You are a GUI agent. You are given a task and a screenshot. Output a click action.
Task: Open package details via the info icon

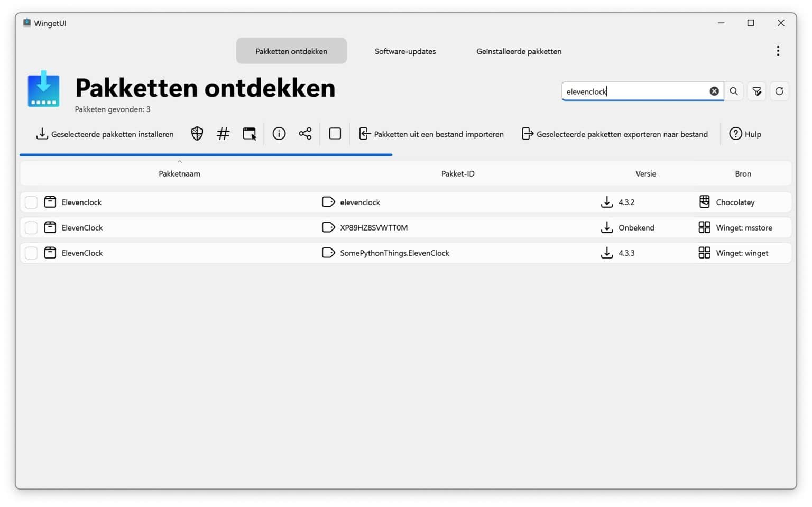(279, 133)
